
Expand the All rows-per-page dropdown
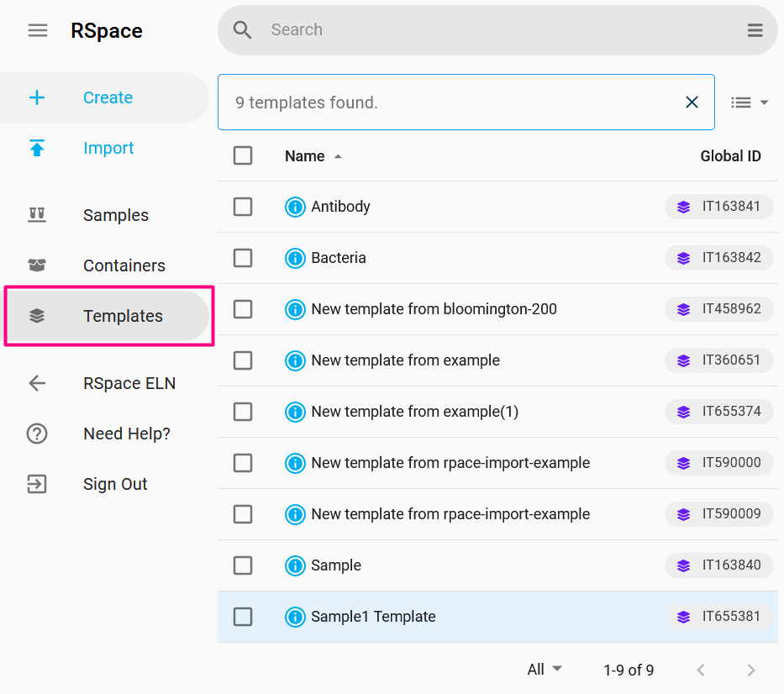coord(544,669)
